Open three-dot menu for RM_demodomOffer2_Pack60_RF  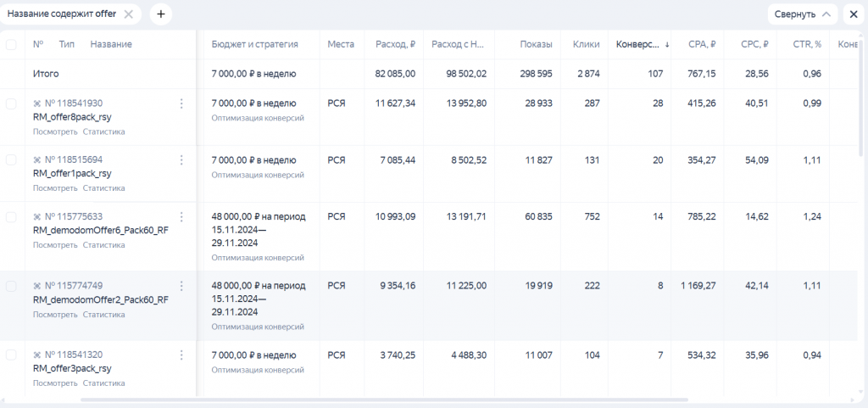(181, 286)
